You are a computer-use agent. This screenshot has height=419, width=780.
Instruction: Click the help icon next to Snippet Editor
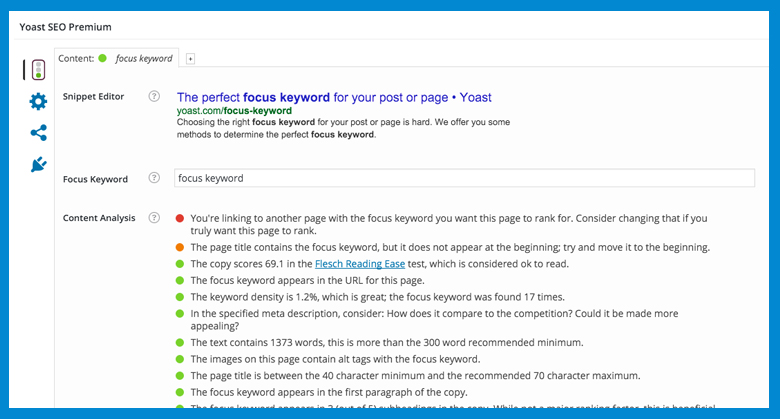click(154, 97)
